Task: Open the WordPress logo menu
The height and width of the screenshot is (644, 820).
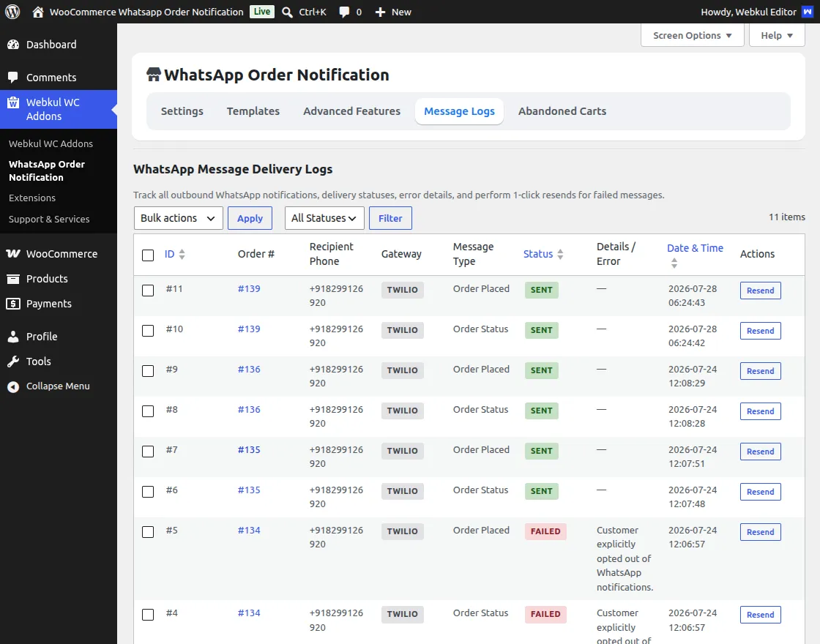Action: [12, 12]
